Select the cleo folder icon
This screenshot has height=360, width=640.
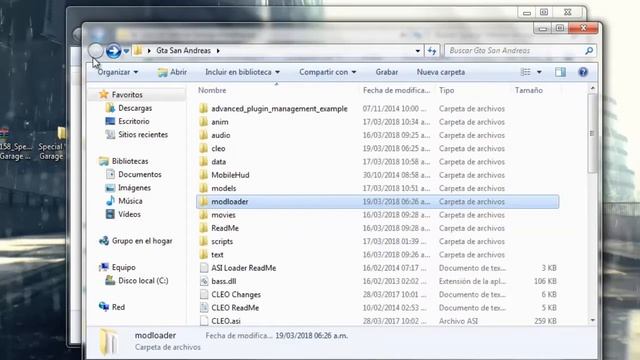click(x=204, y=148)
